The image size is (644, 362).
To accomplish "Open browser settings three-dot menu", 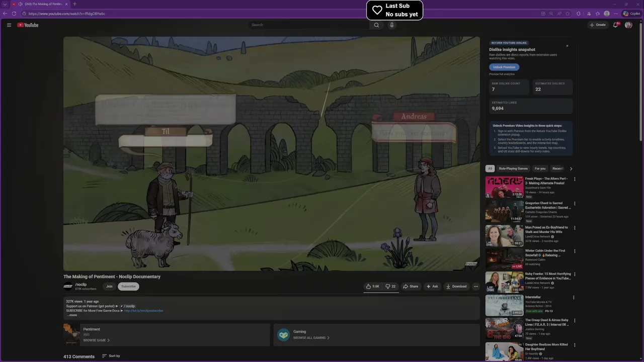I will click(615, 14).
